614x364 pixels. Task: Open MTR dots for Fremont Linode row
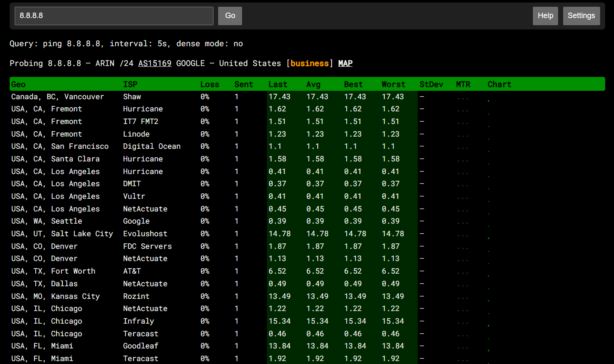463,136
